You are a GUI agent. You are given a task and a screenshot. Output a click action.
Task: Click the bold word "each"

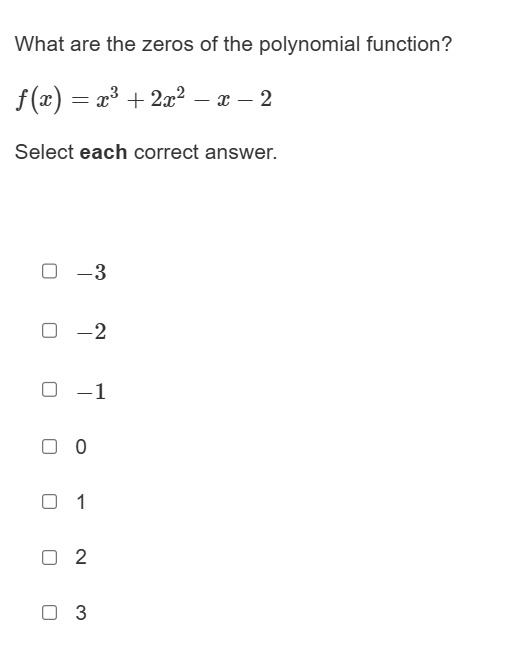[x=103, y=152]
